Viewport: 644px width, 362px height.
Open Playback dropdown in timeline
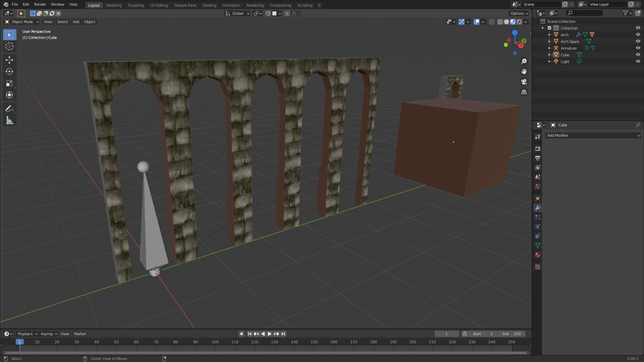click(27, 334)
